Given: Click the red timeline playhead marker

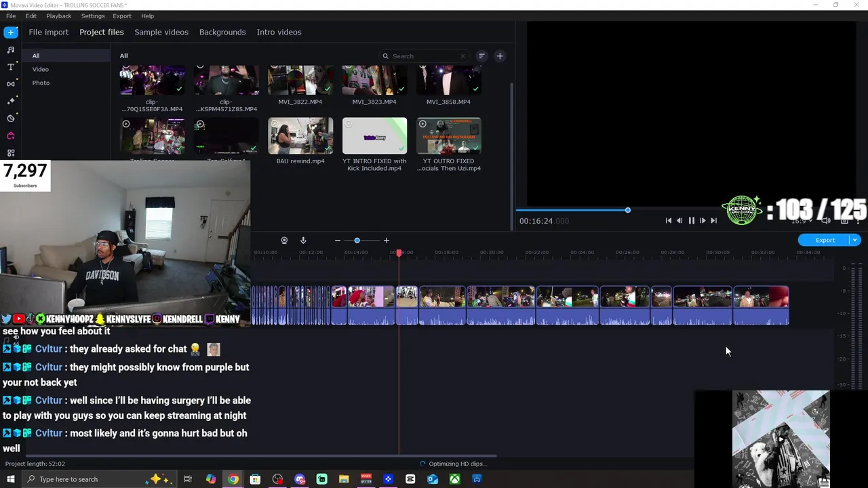Looking at the screenshot, I should [x=399, y=253].
